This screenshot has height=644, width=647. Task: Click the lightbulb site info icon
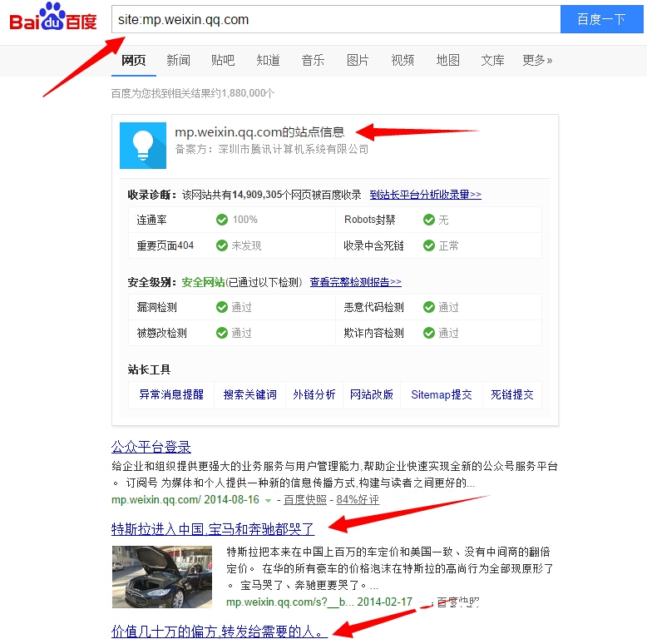[x=143, y=146]
